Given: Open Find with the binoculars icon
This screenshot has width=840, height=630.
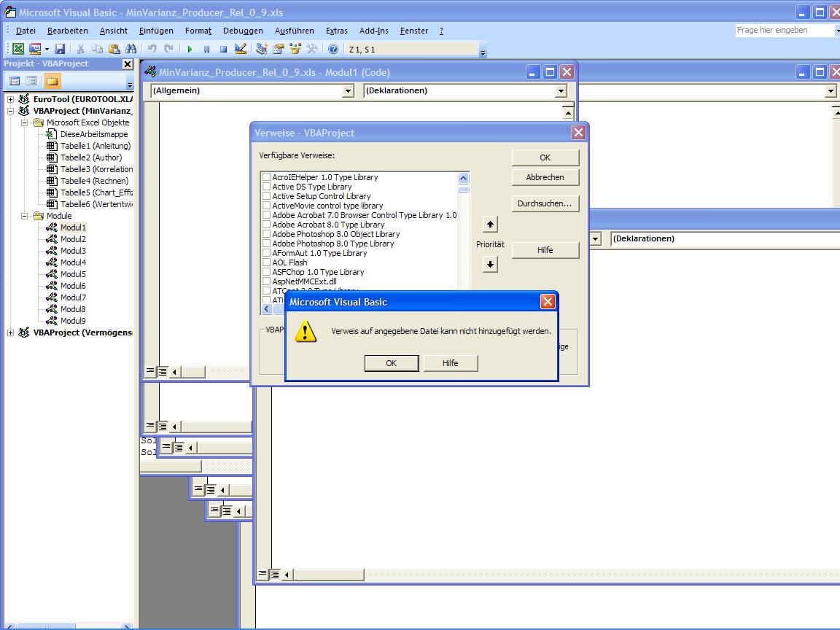Looking at the screenshot, I should [x=131, y=50].
